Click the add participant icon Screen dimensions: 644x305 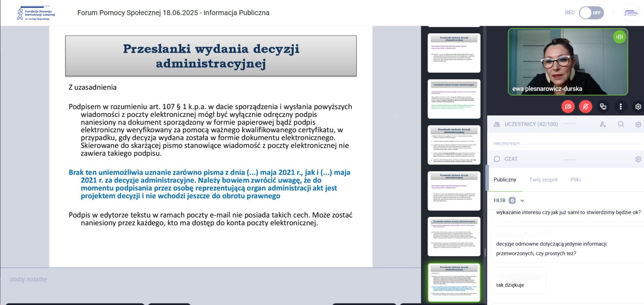[603, 125]
